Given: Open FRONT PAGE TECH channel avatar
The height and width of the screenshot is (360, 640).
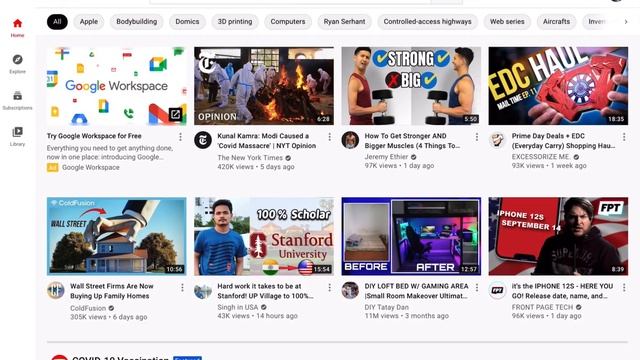Looking at the screenshot, I should (497, 291).
